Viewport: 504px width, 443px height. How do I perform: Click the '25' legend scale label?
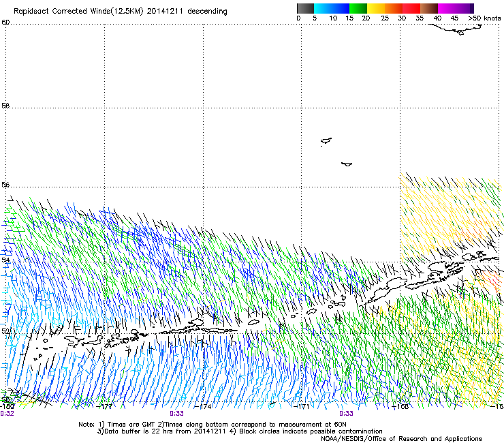click(385, 18)
